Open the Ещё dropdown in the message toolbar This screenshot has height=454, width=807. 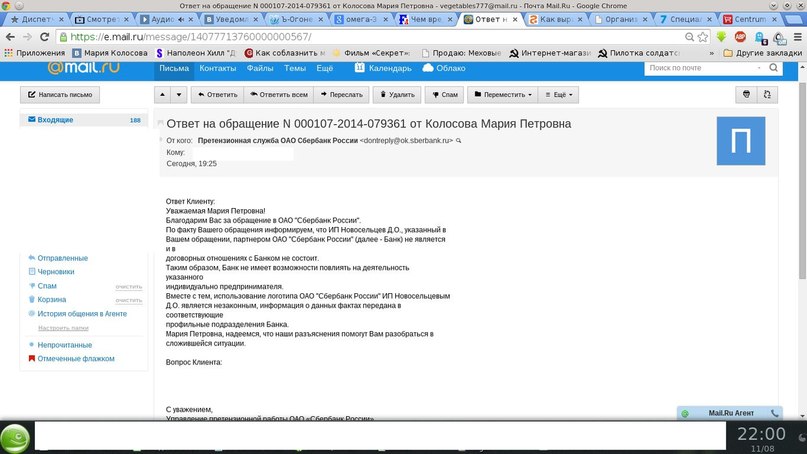(558, 95)
